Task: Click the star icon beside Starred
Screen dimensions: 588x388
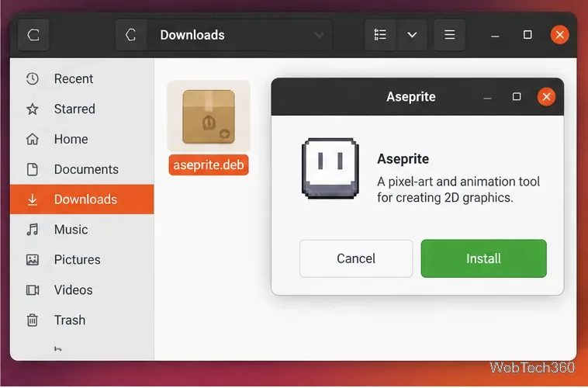Action: pyautogui.click(x=33, y=109)
